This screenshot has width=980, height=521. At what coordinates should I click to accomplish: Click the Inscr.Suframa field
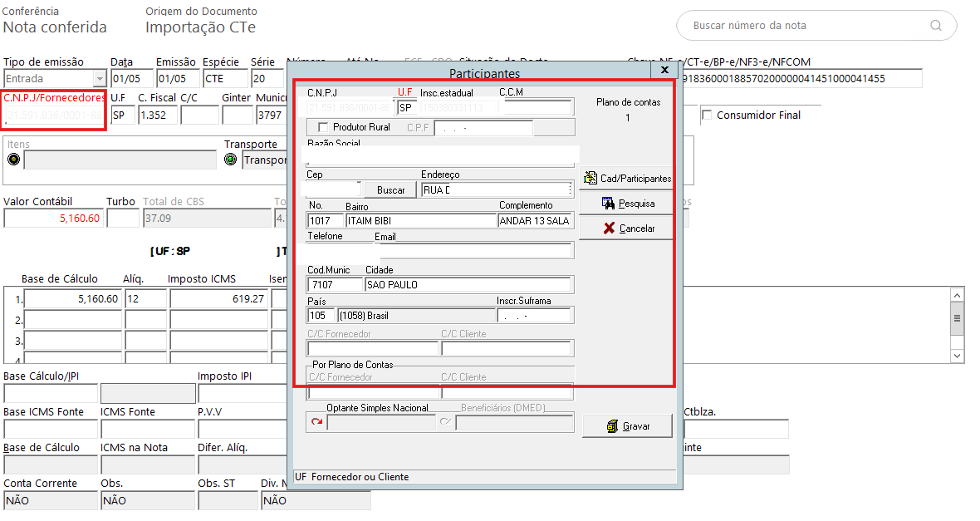(534, 316)
